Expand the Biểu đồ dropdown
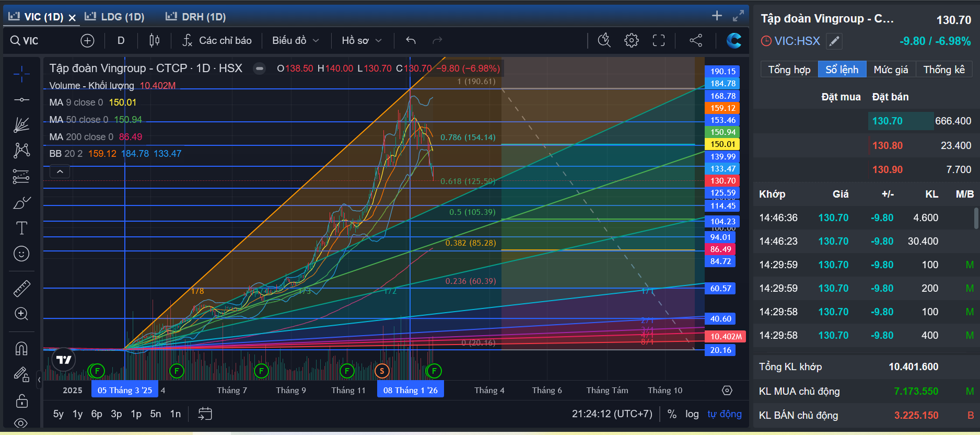 [295, 40]
